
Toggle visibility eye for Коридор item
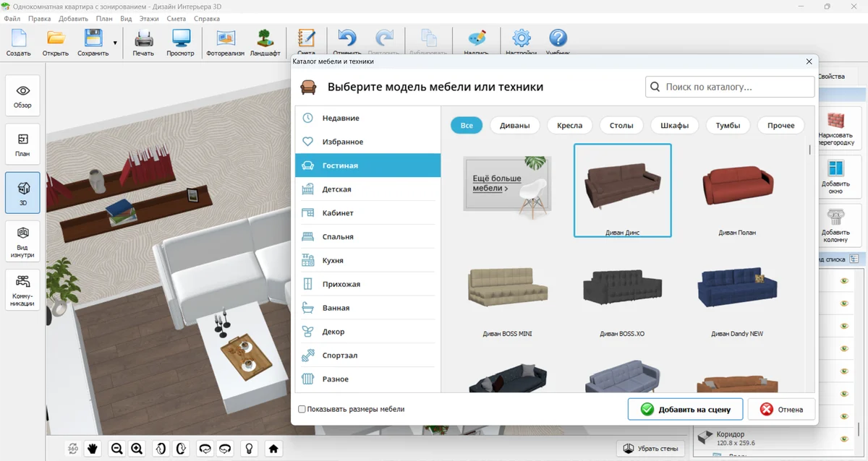(843, 438)
